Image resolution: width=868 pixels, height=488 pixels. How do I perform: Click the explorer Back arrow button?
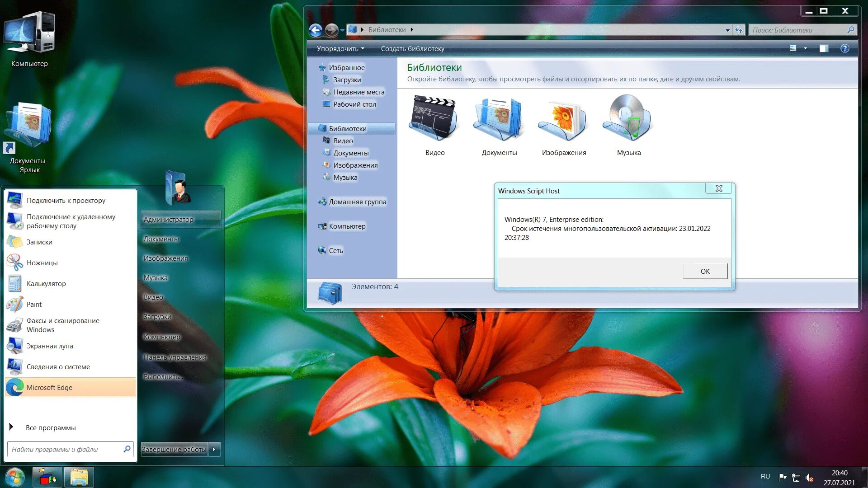pyautogui.click(x=316, y=30)
